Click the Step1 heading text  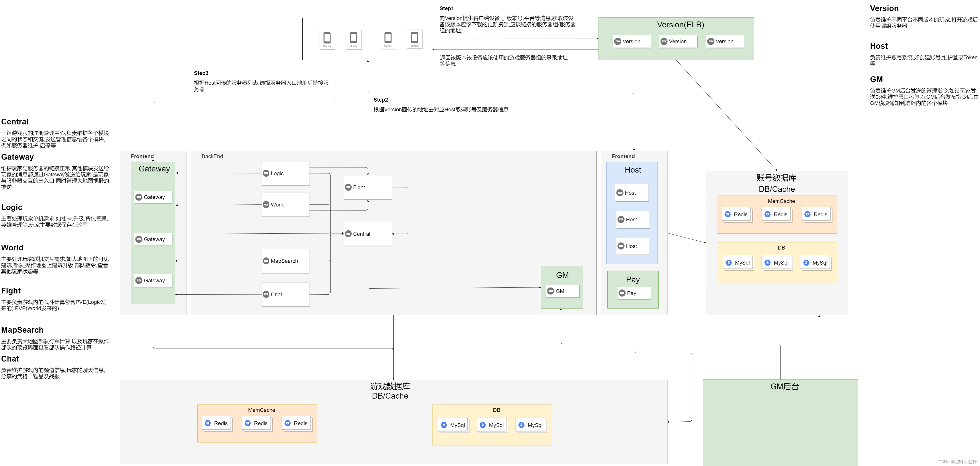coord(446,8)
